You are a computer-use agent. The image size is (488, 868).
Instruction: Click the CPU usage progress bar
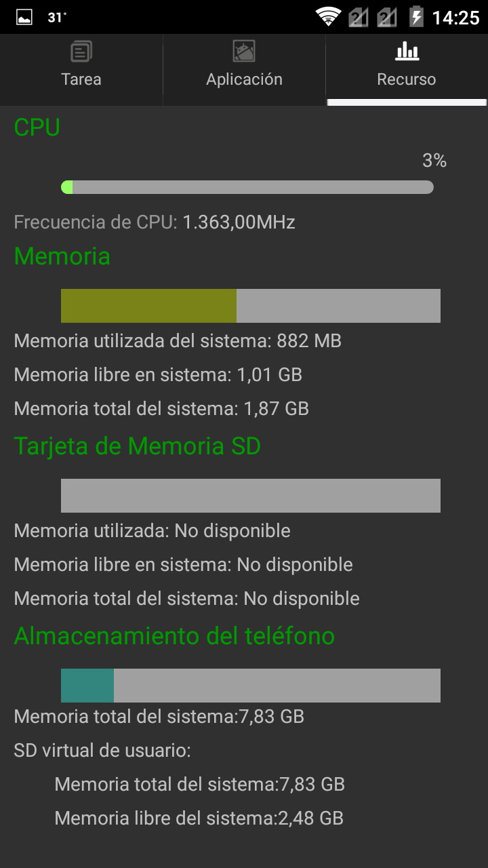tap(247, 187)
